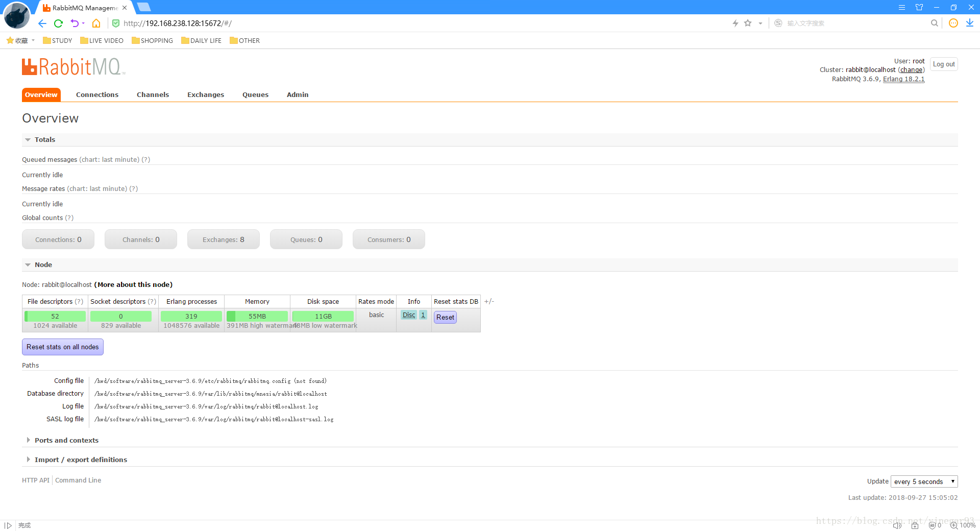Open the update interval dropdown
Screen dimensions: 980x531
923,481
